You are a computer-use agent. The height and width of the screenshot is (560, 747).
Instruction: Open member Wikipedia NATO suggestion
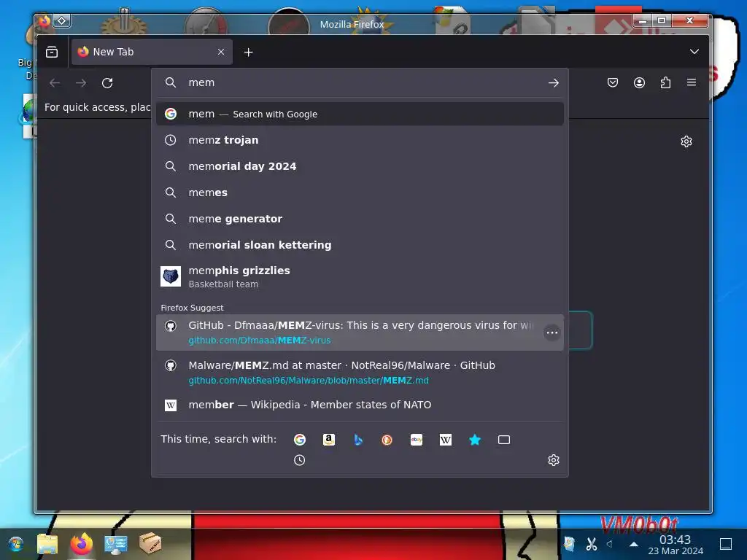point(360,405)
